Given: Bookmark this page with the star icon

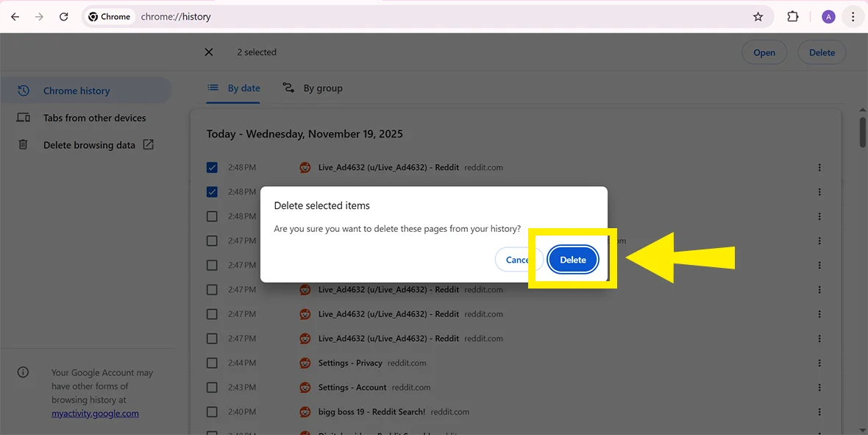Looking at the screenshot, I should (758, 17).
